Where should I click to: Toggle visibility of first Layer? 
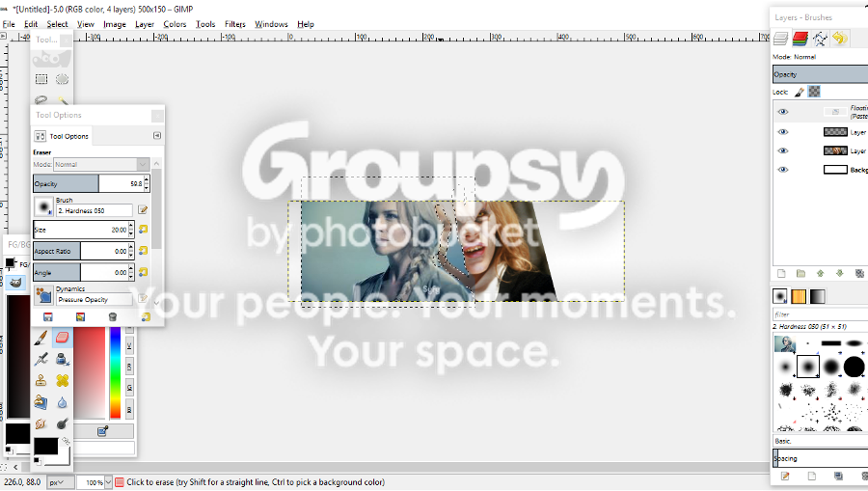[x=783, y=132]
